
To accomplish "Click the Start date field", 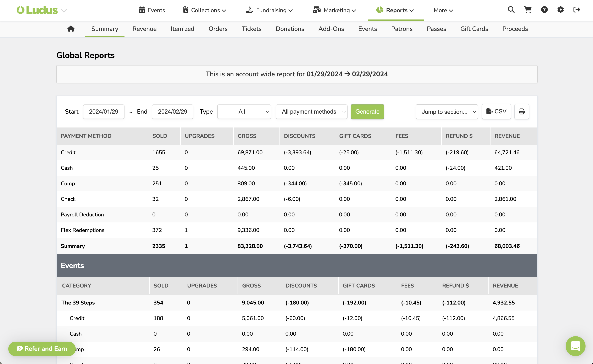I will [104, 112].
